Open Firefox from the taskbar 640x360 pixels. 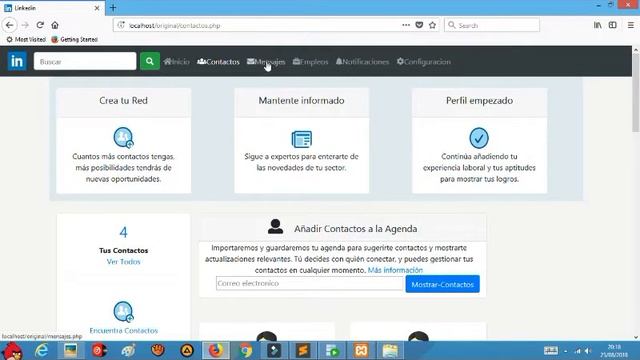point(216,351)
